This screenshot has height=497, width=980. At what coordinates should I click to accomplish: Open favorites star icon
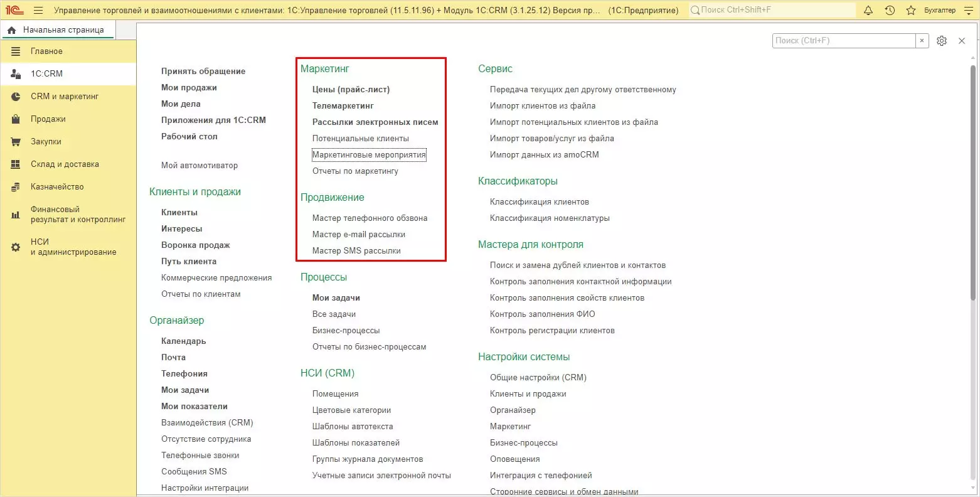tap(911, 10)
